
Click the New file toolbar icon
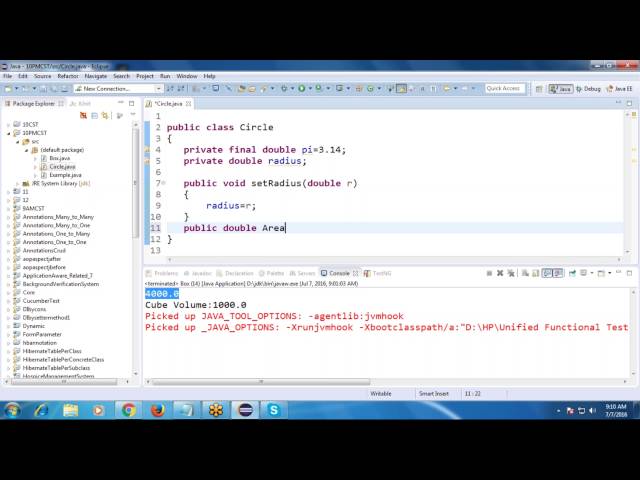pyautogui.click(x=8, y=89)
